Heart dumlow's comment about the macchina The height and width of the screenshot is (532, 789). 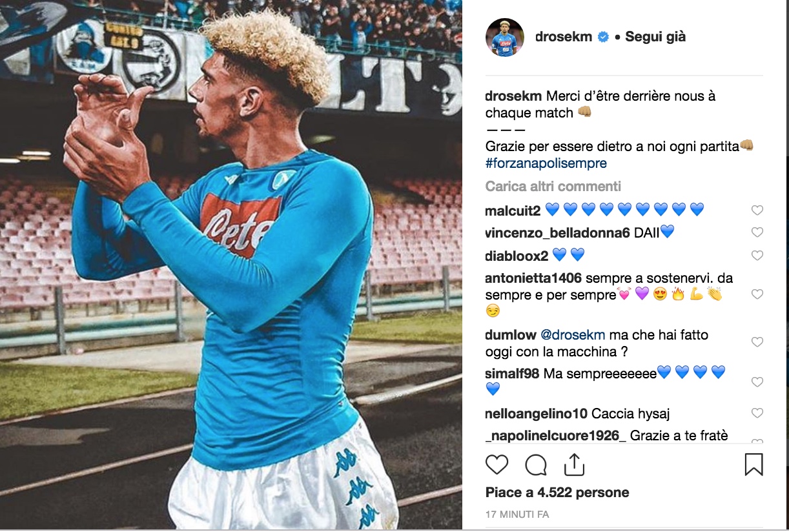[x=757, y=342]
